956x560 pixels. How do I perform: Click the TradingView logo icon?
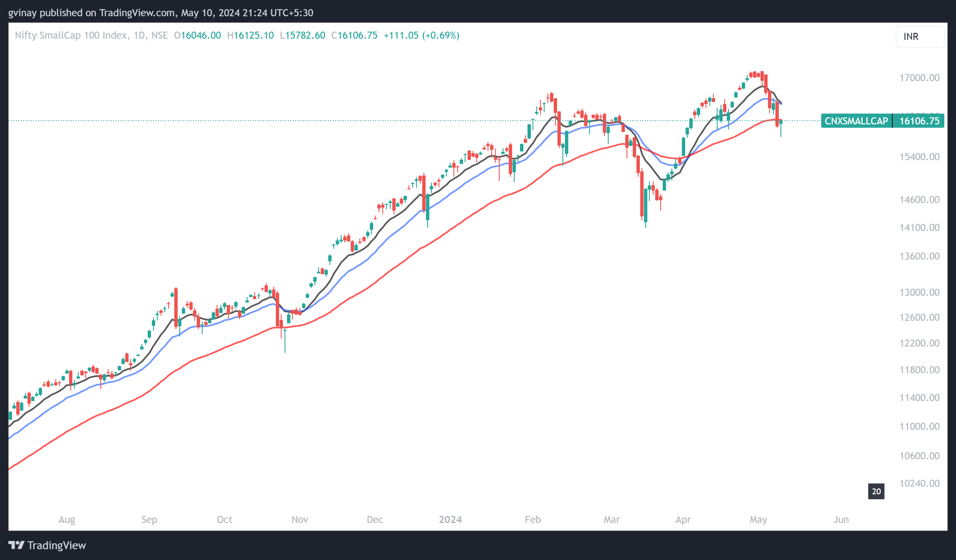[x=16, y=545]
